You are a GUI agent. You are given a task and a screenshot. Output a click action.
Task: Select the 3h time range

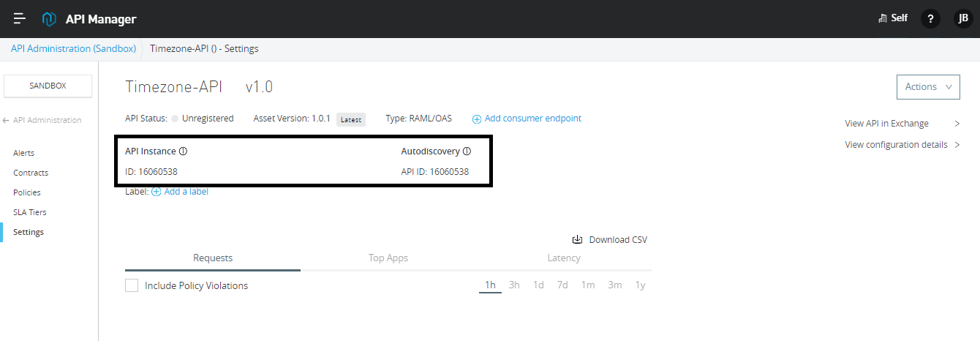click(514, 285)
